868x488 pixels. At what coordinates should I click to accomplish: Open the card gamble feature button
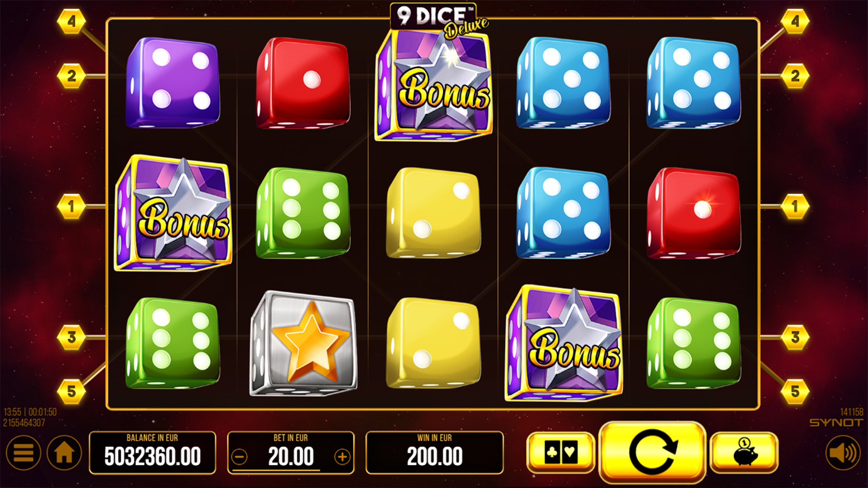(x=561, y=452)
